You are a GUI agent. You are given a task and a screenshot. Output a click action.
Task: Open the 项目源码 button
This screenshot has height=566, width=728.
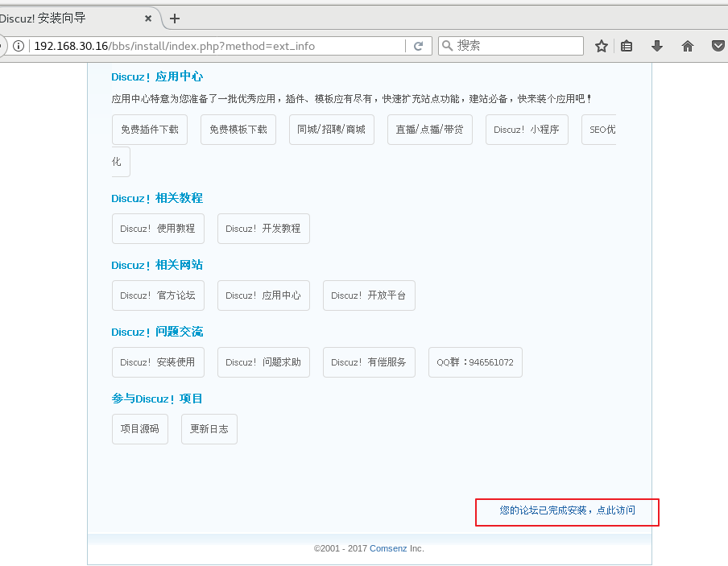pos(140,429)
